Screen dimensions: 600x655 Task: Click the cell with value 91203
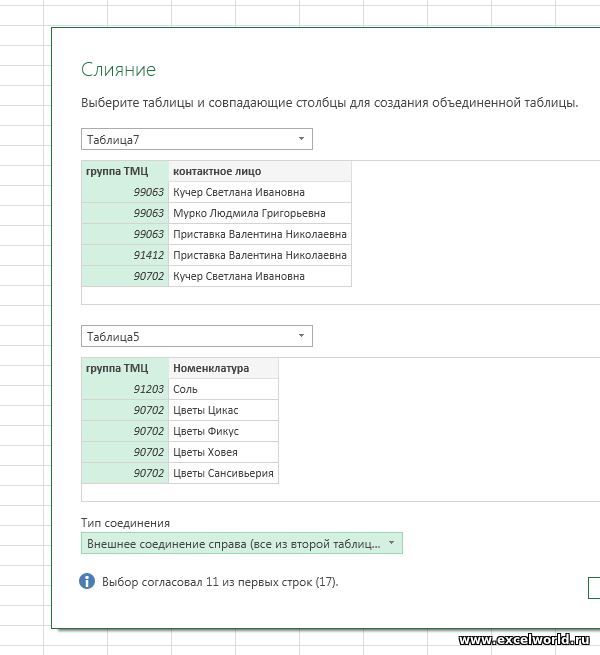(125, 389)
